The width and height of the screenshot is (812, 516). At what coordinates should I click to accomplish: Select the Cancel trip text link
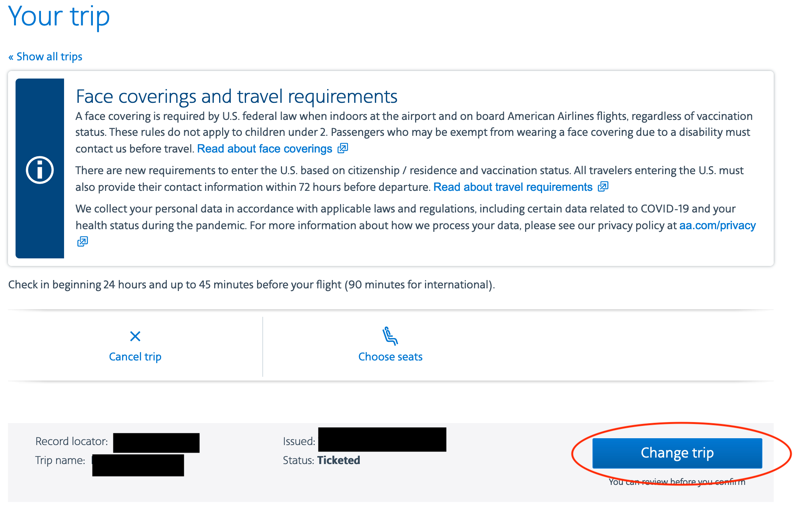coord(135,357)
